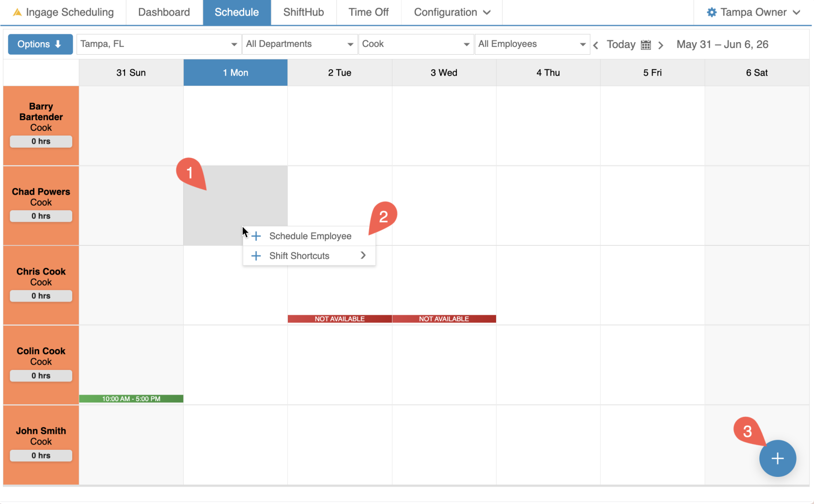Expand Shift Shortcuts submenu chevron
Screen dimensions: 814x504
(x=363, y=255)
